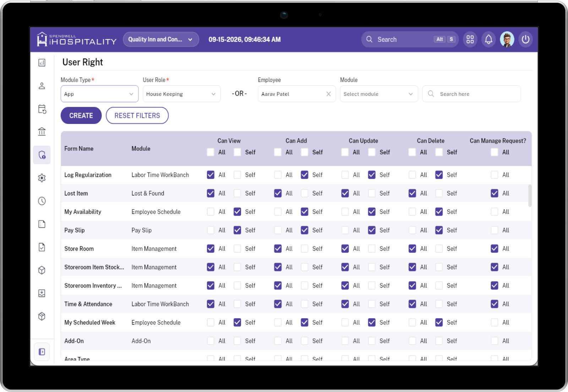Open the dashboard report icon in sidebar
The width and height of the screenshot is (568, 392).
(42, 63)
